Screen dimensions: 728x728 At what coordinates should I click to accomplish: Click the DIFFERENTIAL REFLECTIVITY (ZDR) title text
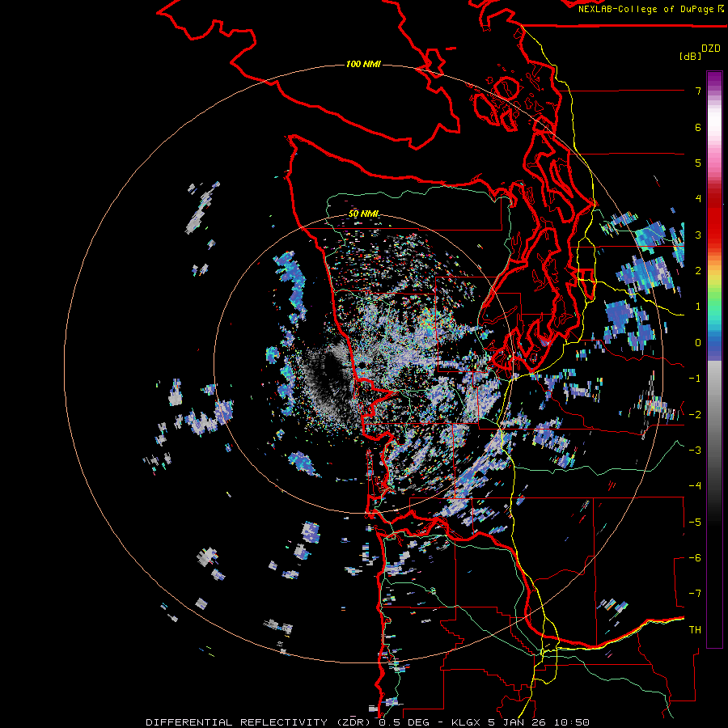click(x=258, y=722)
